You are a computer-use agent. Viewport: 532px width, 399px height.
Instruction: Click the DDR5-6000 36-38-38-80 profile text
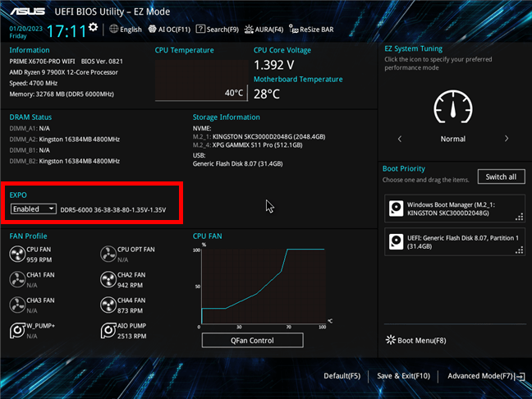pyautogui.click(x=113, y=210)
